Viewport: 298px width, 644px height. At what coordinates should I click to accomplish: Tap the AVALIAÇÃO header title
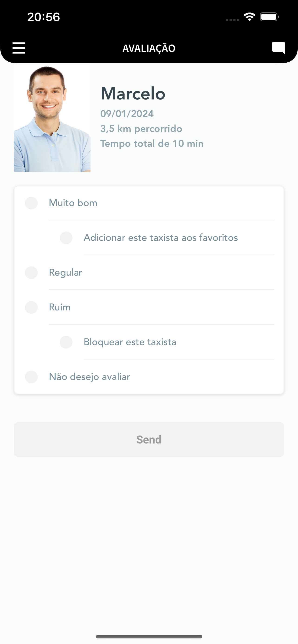(149, 48)
